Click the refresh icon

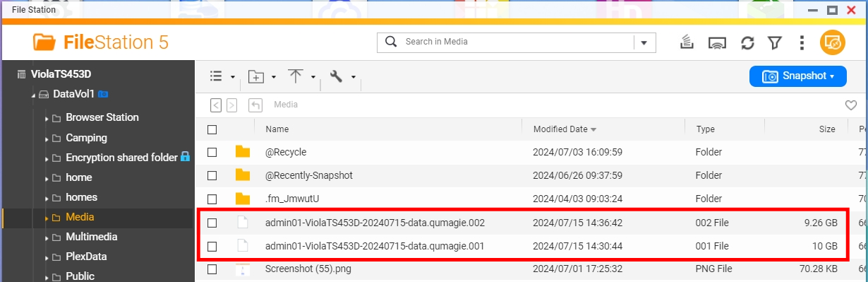(747, 42)
